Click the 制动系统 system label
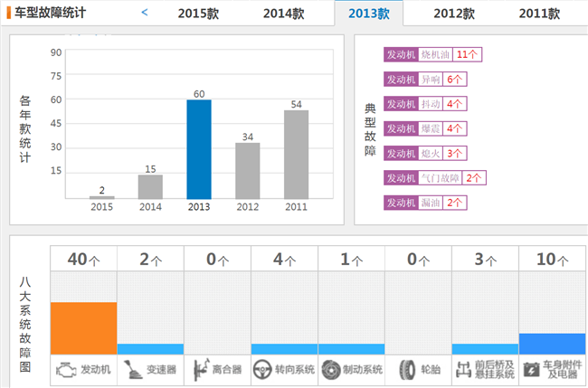This screenshot has width=588, height=388. click(x=363, y=370)
